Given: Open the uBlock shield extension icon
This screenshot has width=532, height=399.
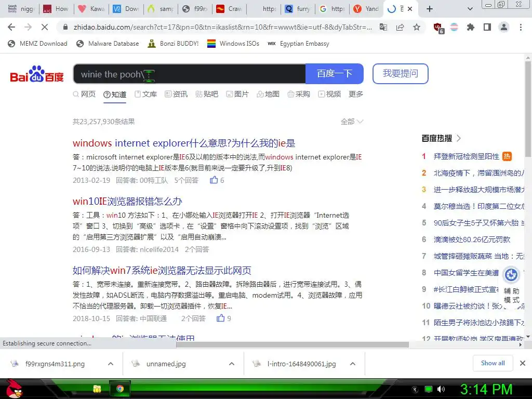Looking at the screenshot, I should pos(438,28).
